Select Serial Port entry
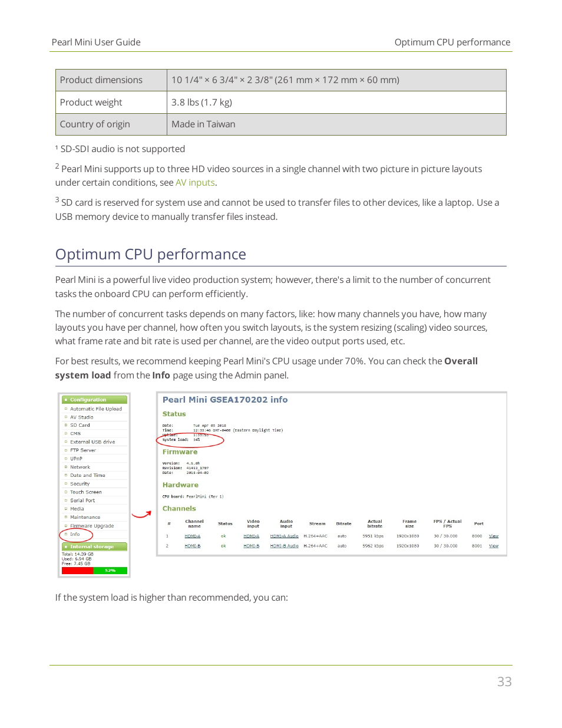562x728 pixels. click(x=82, y=500)
